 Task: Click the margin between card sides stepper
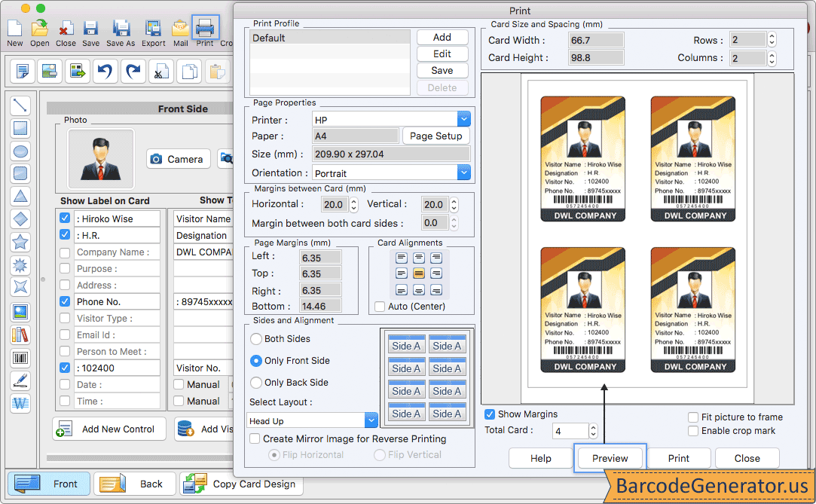click(454, 223)
